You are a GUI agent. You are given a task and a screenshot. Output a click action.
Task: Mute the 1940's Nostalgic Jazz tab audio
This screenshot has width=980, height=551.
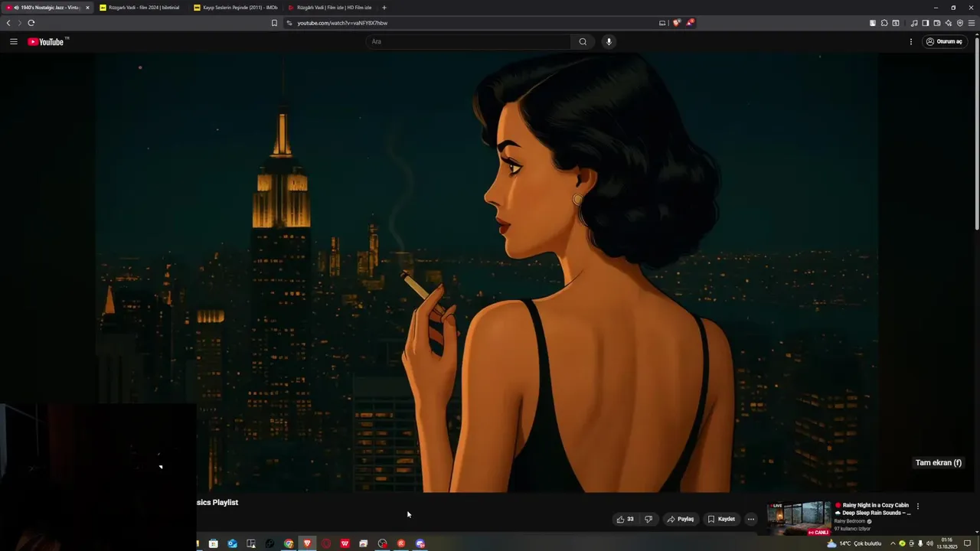tap(16, 8)
